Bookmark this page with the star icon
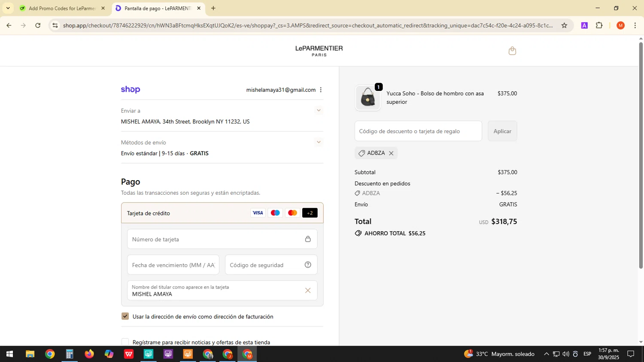The image size is (644, 362). coord(564,26)
